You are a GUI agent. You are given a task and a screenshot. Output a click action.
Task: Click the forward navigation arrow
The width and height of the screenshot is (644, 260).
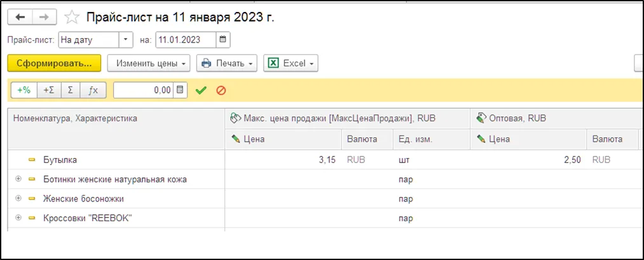[44, 17]
